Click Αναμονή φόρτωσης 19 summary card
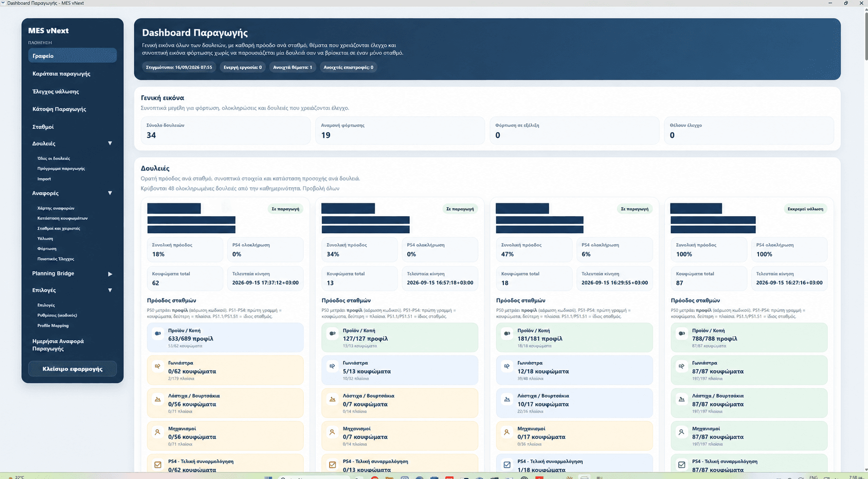The image size is (868, 479). pyautogui.click(x=400, y=131)
